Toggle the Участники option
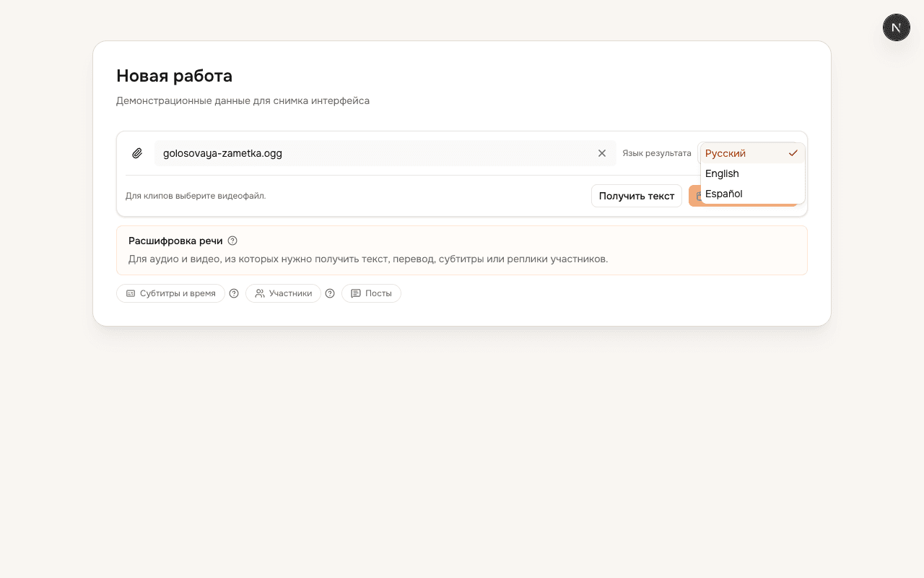The width and height of the screenshot is (924, 578). [283, 293]
